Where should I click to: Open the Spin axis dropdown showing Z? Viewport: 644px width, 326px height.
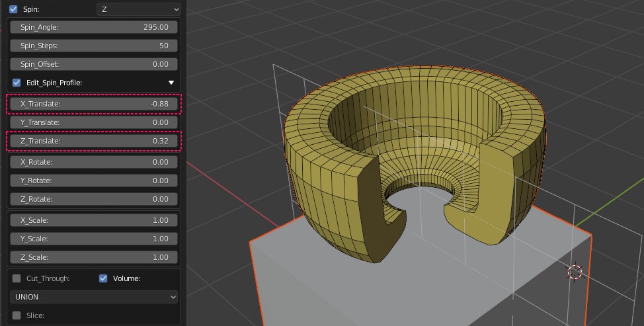(139, 9)
